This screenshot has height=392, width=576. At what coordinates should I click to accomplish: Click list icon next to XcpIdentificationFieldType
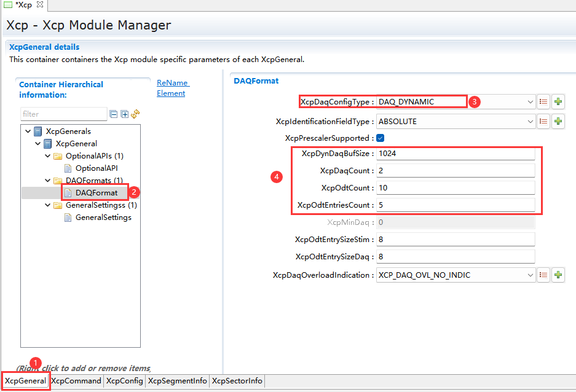543,122
